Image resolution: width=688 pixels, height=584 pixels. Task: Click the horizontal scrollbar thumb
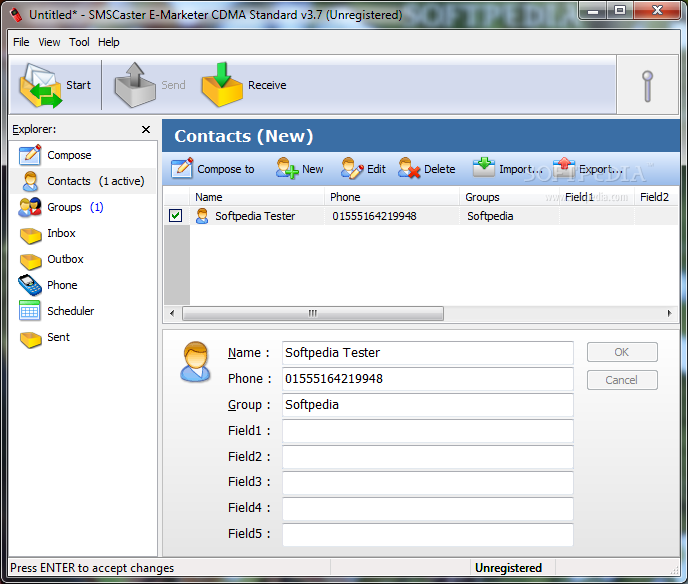(x=313, y=313)
